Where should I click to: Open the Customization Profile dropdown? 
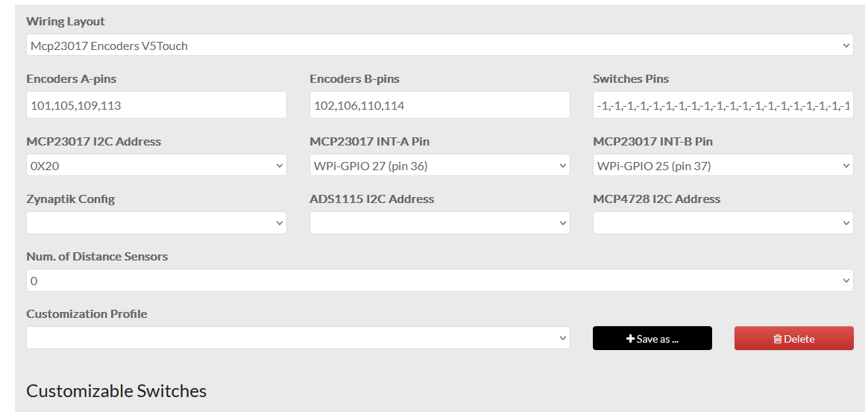tap(298, 338)
